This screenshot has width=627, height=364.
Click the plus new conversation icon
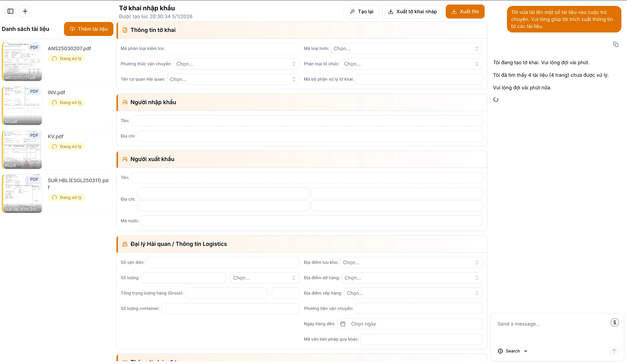[25, 11]
